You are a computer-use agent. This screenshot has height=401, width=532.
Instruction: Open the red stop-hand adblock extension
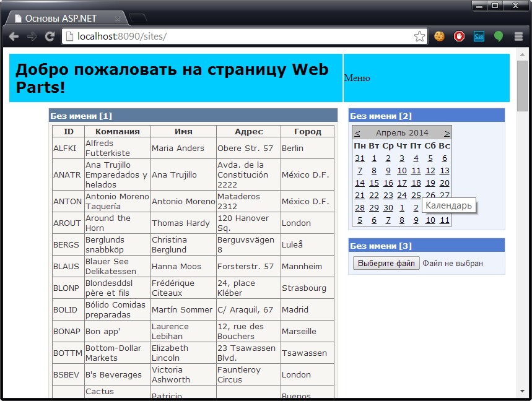click(459, 37)
